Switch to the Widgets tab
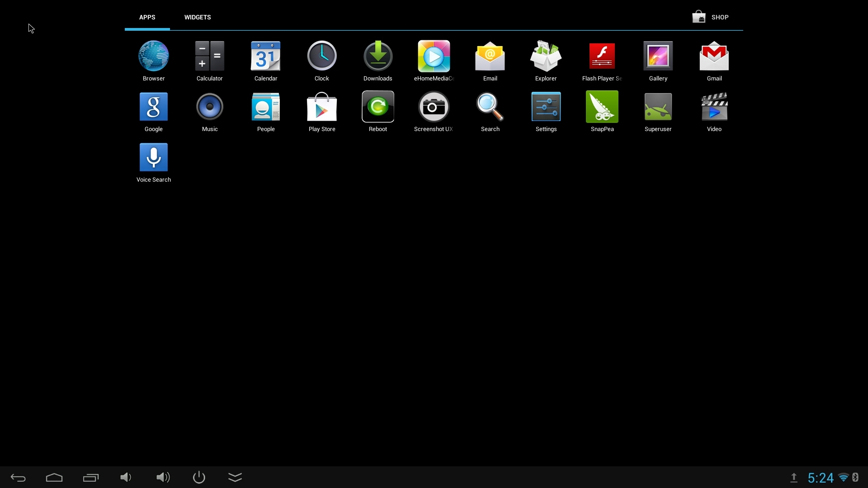 point(197,17)
